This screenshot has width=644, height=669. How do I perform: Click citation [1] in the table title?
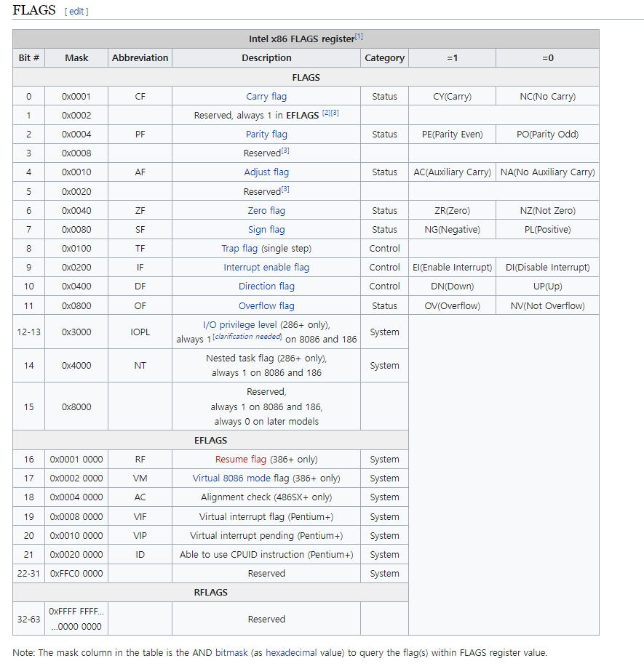359,36
